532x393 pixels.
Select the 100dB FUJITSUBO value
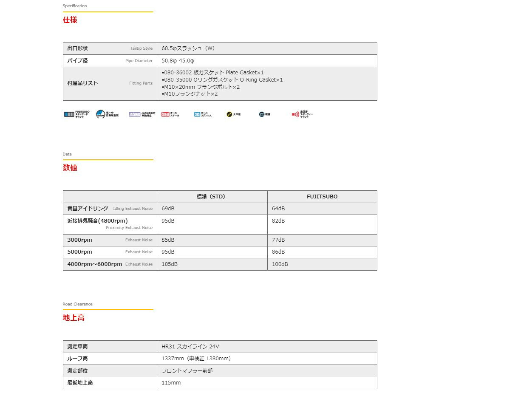280,264
